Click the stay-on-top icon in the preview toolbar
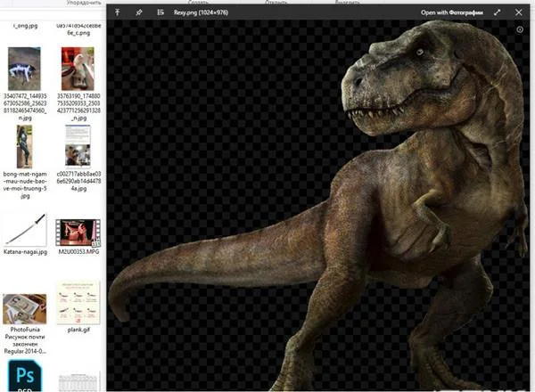535x392 pixels. [x=118, y=12]
